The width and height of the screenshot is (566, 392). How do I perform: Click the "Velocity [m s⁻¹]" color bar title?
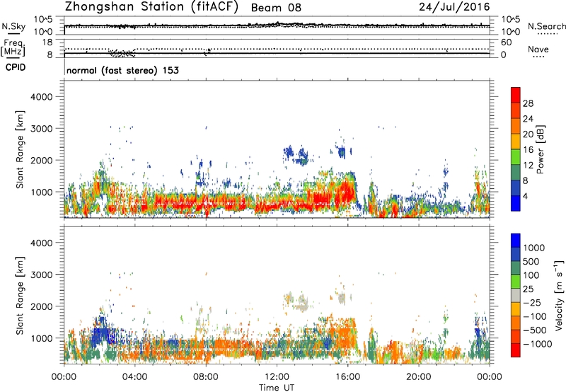click(559, 295)
